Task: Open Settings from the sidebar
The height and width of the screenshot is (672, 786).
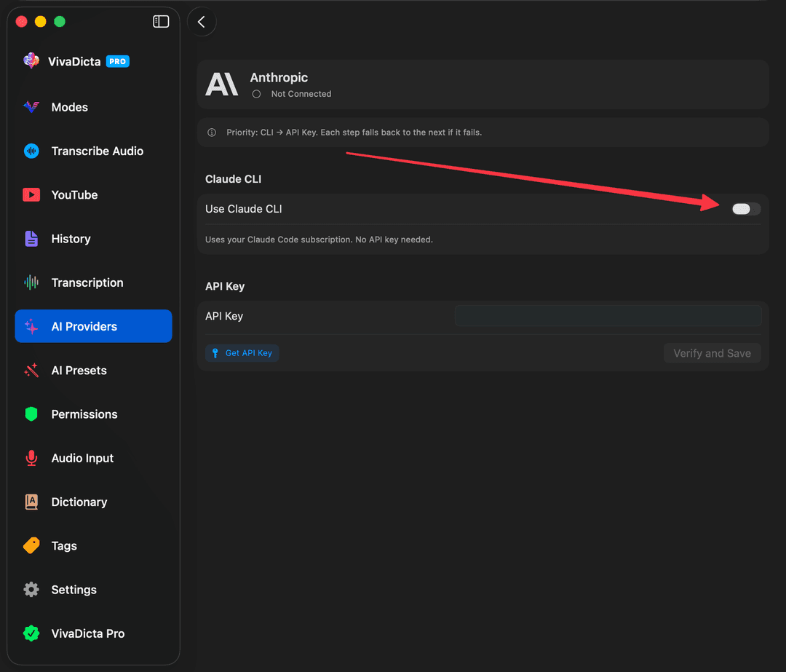Action: point(93,590)
